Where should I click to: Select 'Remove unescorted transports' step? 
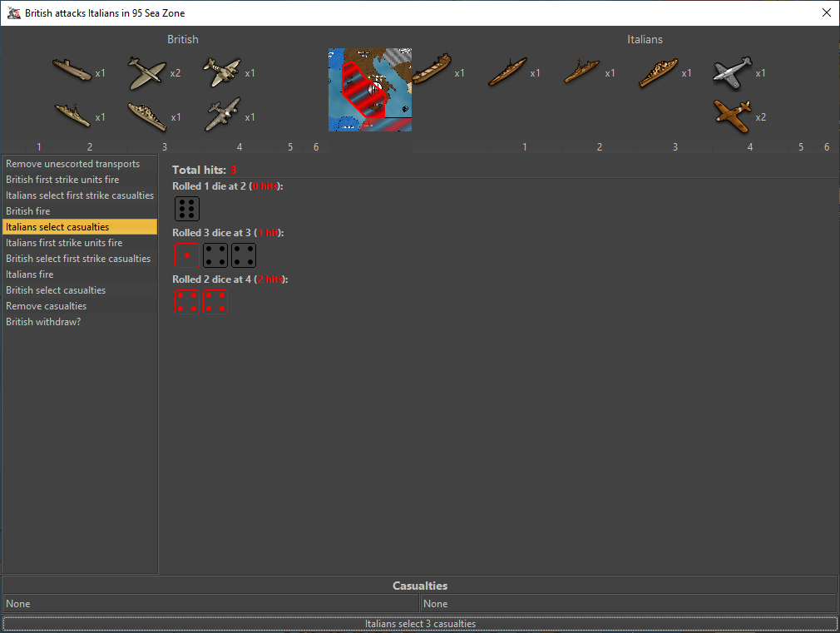click(x=80, y=164)
